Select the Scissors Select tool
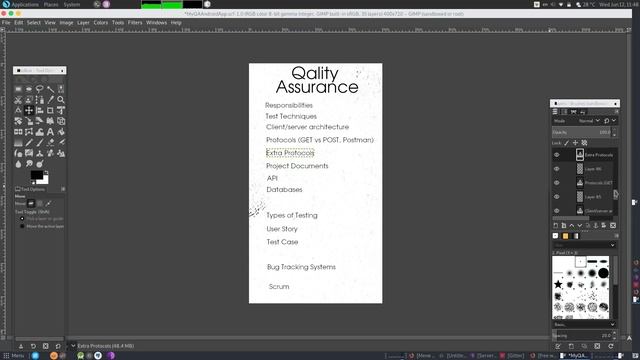640x360 pixels. [x=18, y=100]
